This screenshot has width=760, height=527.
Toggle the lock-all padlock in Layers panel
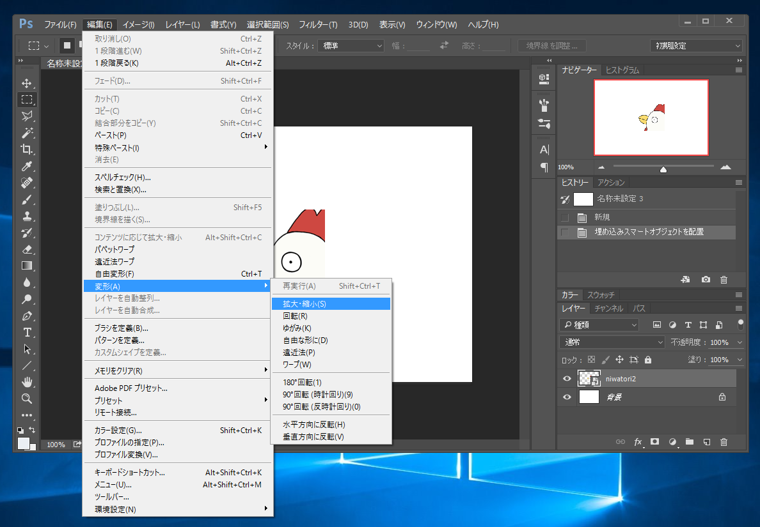(649, 359)
